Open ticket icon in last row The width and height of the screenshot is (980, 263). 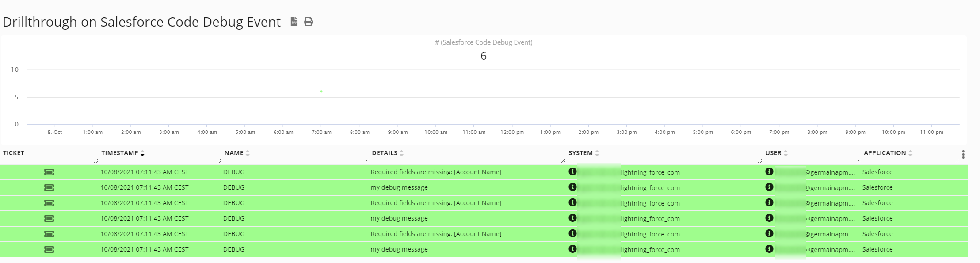(49, 249)
